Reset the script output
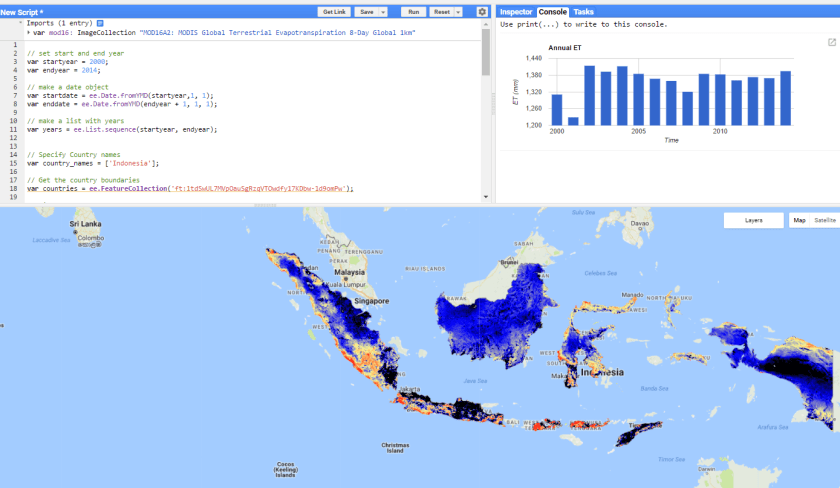This screenshot has width=840, height=488. tap(441, 12)
